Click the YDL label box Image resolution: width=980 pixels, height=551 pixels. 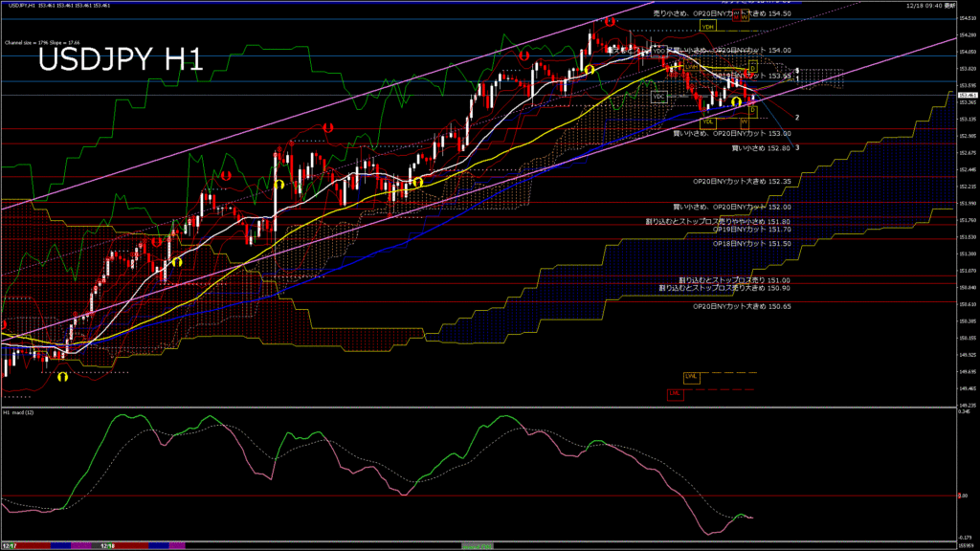(707, 121)
